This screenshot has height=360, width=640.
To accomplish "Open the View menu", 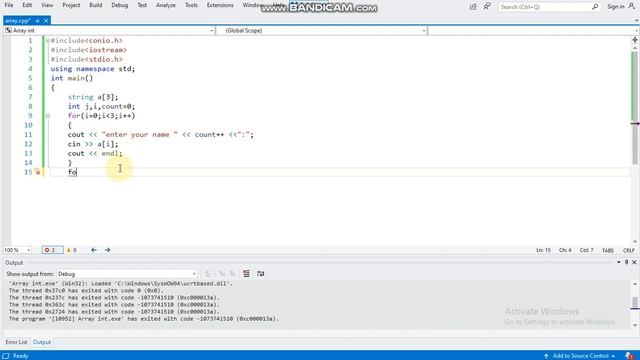I will tap(47, 5).
